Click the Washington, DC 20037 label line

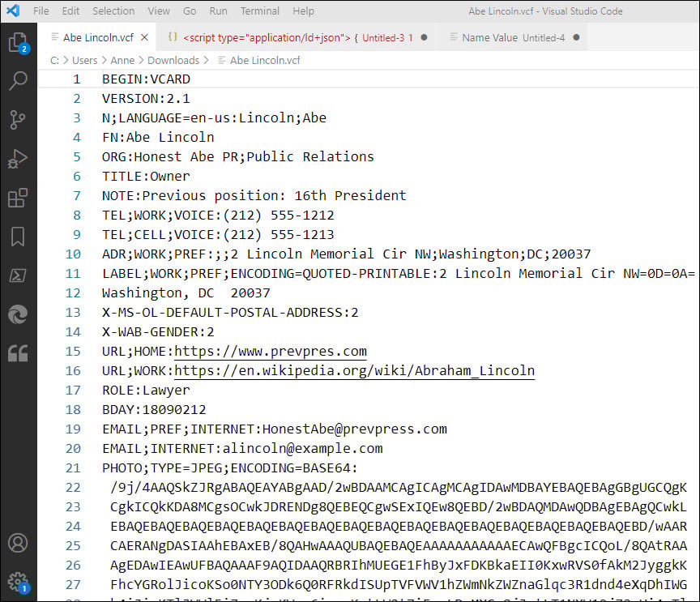pyautogui.click(x=186, y=293)
